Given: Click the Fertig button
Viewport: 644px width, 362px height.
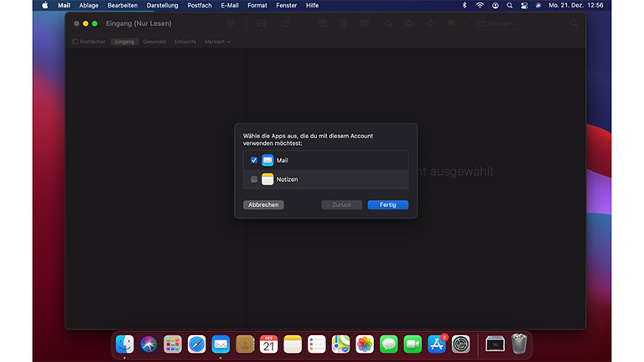Looking at the screenshot, I should pyautogui.click(x=387, y=204).
